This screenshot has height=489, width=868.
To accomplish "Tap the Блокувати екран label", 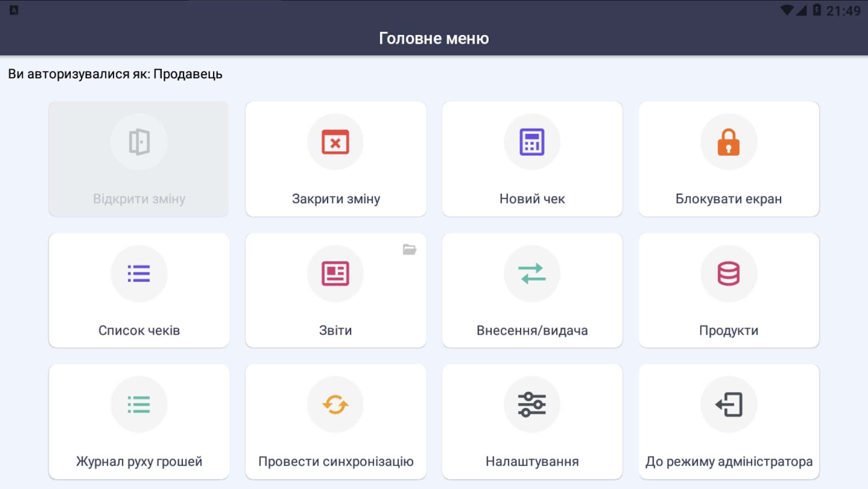I will 729,199.
